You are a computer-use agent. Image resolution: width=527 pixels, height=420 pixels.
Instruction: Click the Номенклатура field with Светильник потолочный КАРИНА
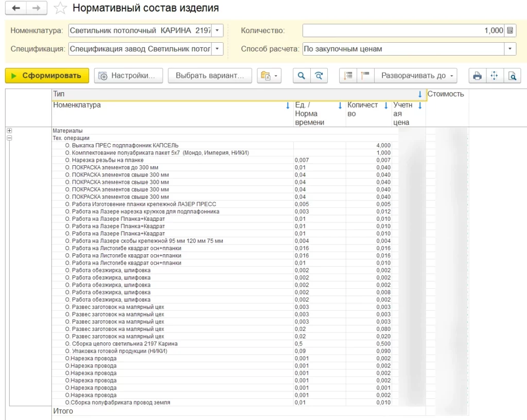[x=140, y=30]
